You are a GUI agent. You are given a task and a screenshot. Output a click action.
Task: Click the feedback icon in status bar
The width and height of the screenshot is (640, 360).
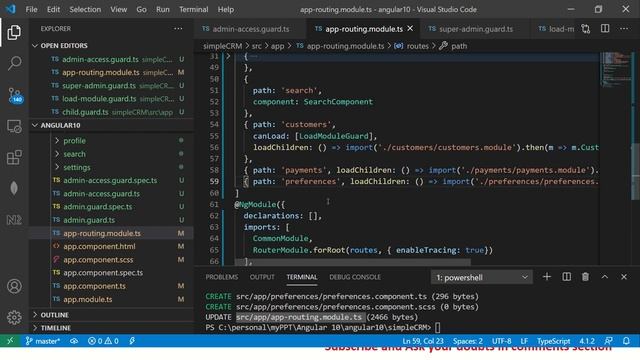point(609,341)
